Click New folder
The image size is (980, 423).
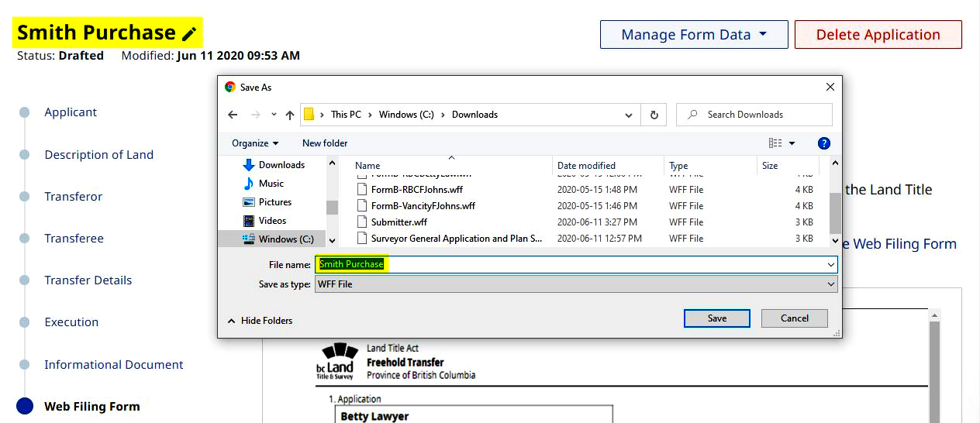pos(325,143)
